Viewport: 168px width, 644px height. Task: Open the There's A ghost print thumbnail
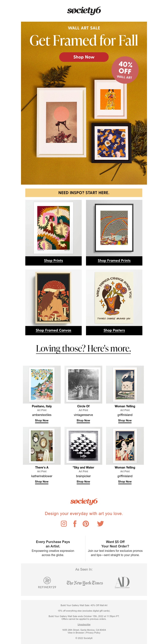tap(42, 446)
